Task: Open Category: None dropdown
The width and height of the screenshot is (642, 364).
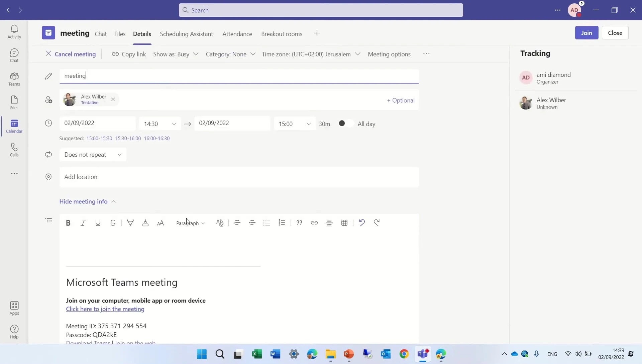Action: (x=231, y=54)
